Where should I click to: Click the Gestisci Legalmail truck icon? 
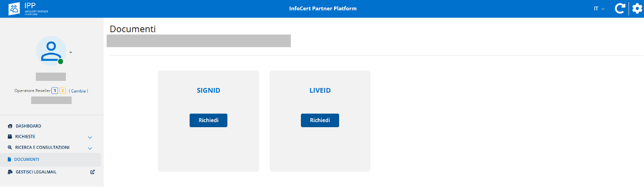pyautogui.click(x=11, y=172)
